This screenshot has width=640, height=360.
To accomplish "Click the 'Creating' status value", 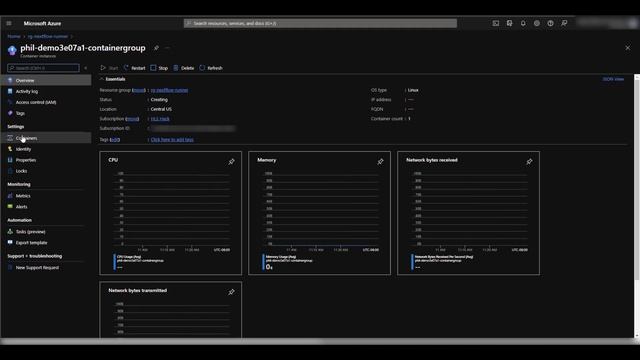I will click(159, 100).
